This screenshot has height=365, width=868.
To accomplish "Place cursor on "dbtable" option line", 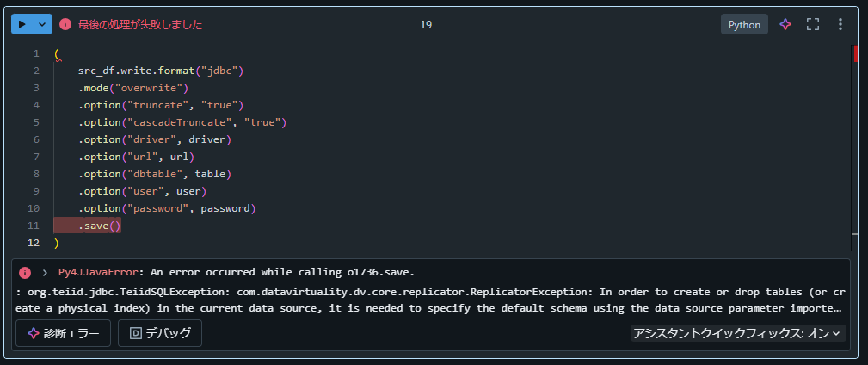I will pyautogui.click(x=155, y=174).
